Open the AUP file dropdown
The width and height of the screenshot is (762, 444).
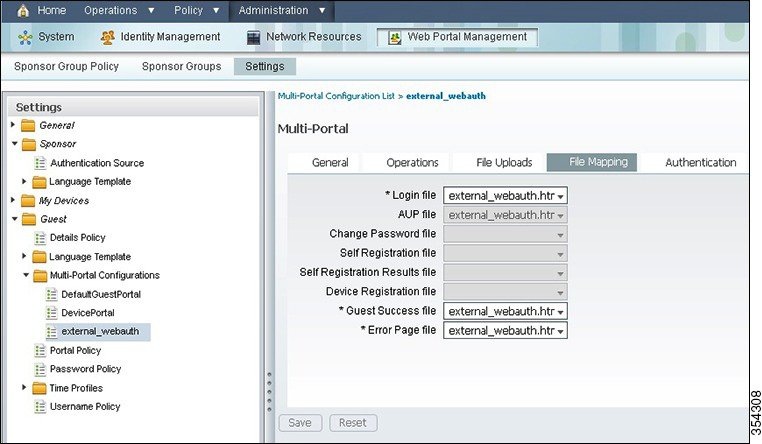(505, 215)
